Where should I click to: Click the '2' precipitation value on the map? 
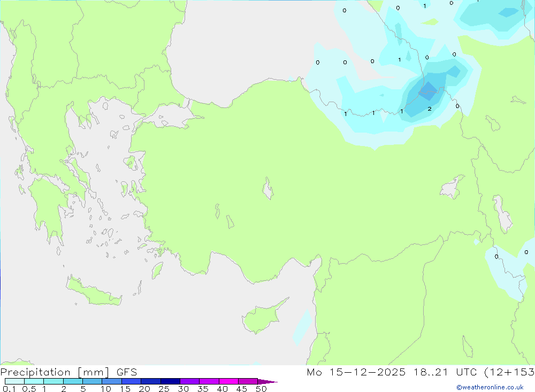click(x=430, y=109)
